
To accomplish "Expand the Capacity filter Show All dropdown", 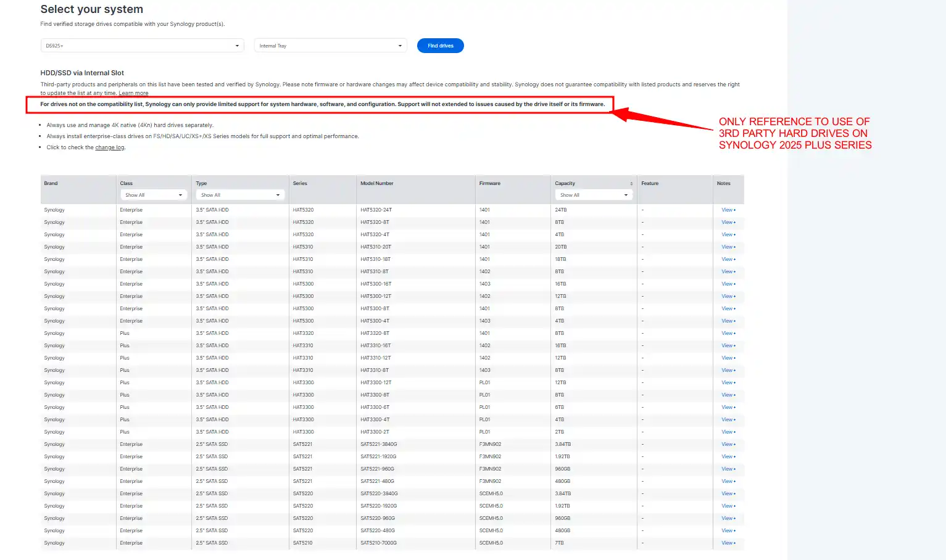I will (x=593, y=195).
